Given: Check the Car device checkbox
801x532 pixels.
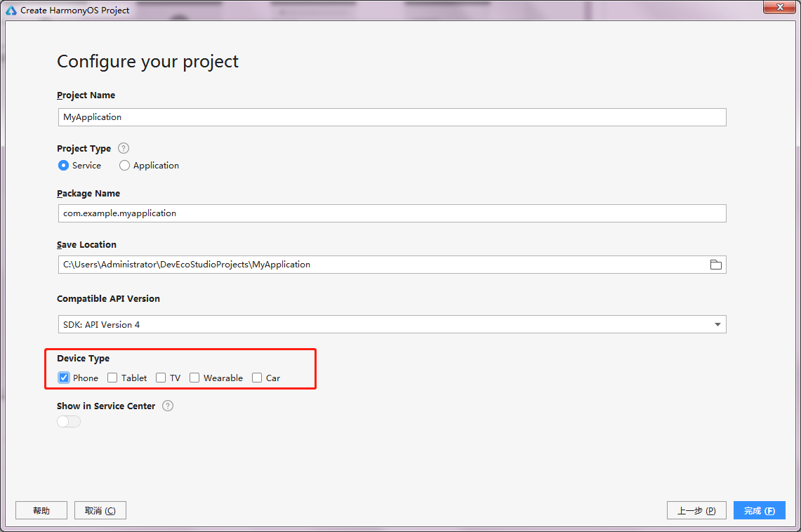Looking at the screenshot, I should pos(257,378).
